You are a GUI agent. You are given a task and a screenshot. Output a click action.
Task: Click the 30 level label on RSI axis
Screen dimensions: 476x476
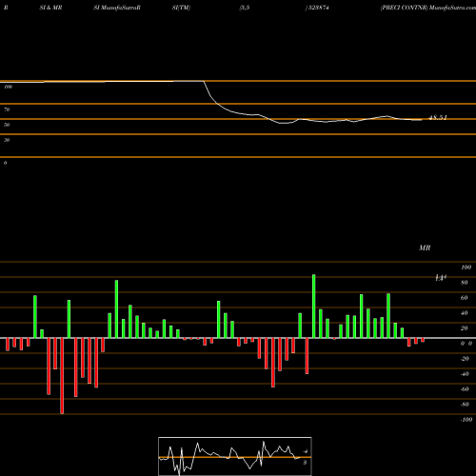click(7, 140)
